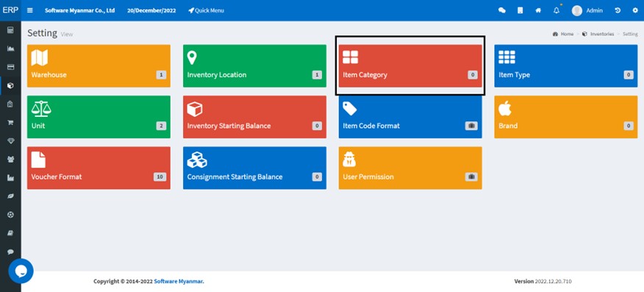
Task: Open the Unit tile
Action: (99, 117)
